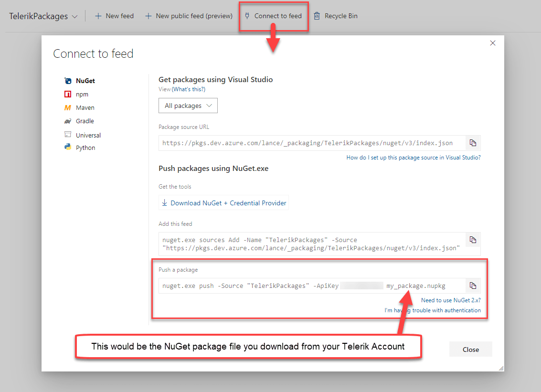Click the Close button in the dialog
This screenshot has height=392, width=541.
click(471, 350)
